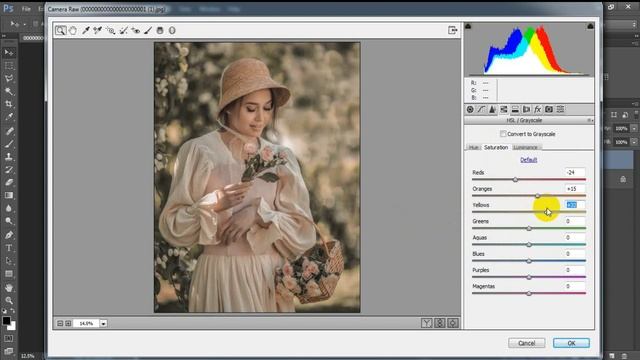Open the HSL / Grayscale panel icon
This screenshot has width=640, height=360.
(x=504, y=109)
